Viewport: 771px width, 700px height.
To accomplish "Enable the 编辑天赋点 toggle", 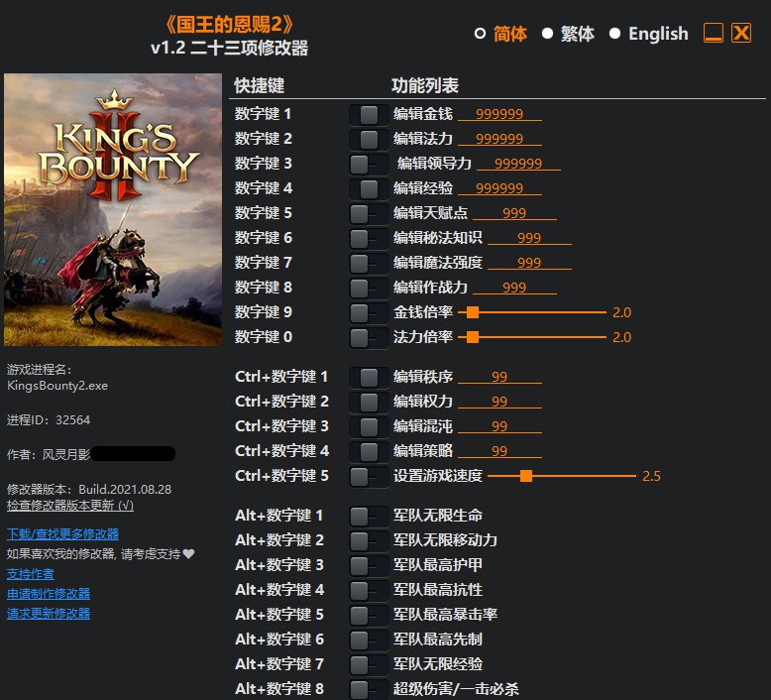I will pos(369,214).
